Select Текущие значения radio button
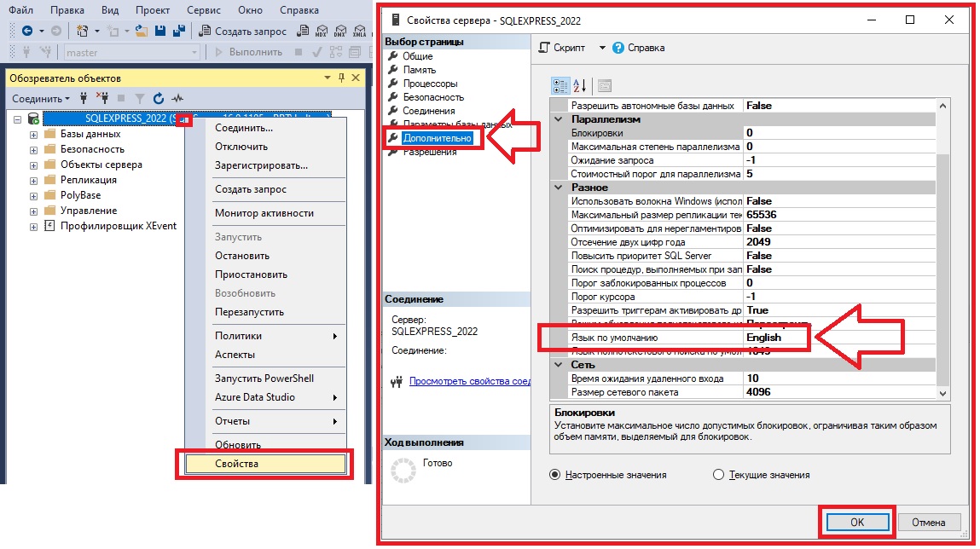Screen dimensions: 980x549 [718, 475]
